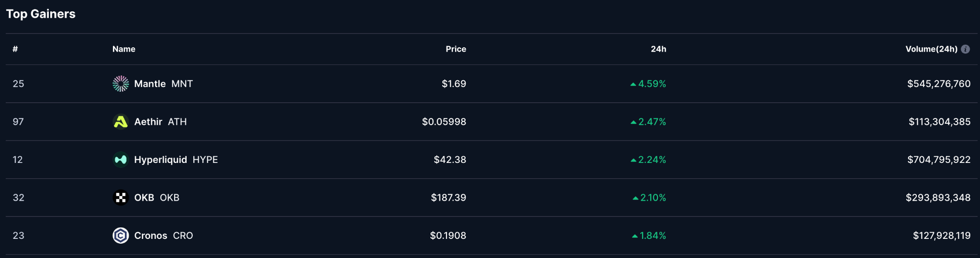Sort by the Price column header

coord(456,49)
